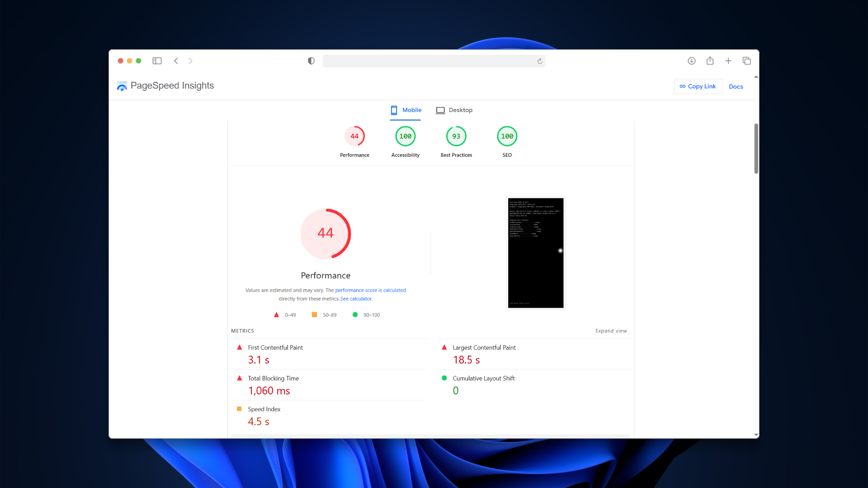This screenshot has height=488, width=868.
Task: Reload the page using refresh icon
Action: click(539, 61)
